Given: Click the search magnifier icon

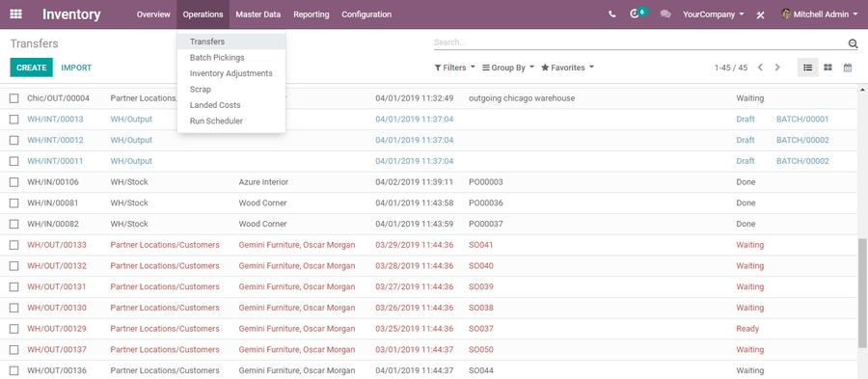Looking at the screenshot, I should point(853,43).
